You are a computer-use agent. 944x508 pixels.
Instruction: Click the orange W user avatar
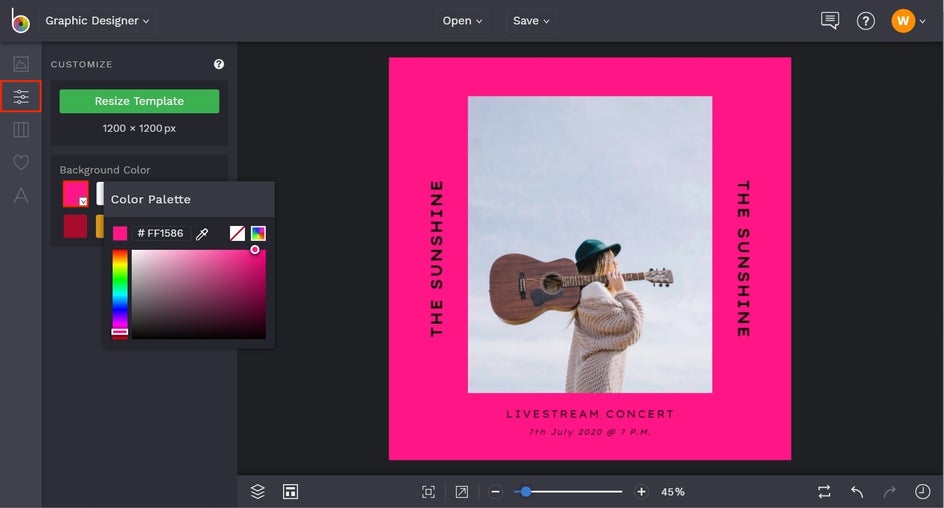[903, 21]
